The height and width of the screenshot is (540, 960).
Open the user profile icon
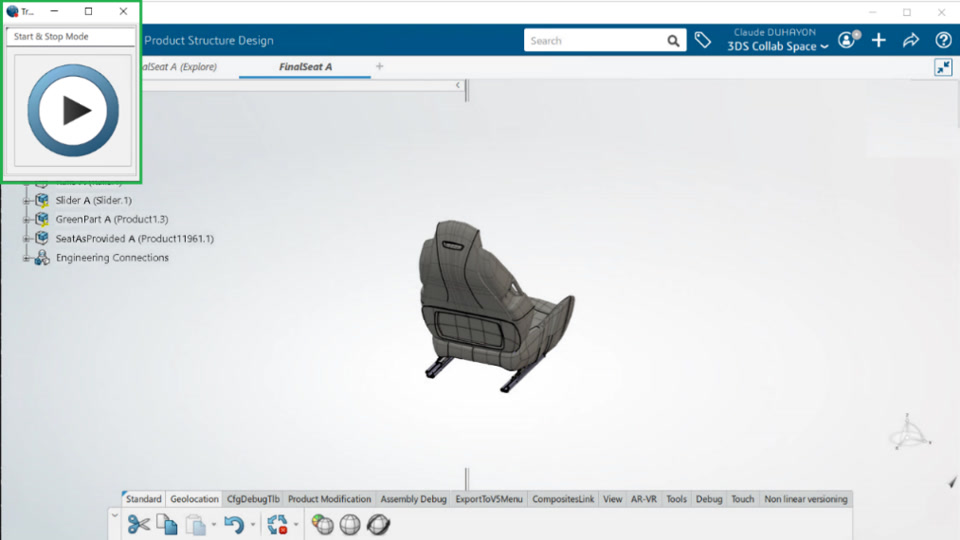point(849,40)
